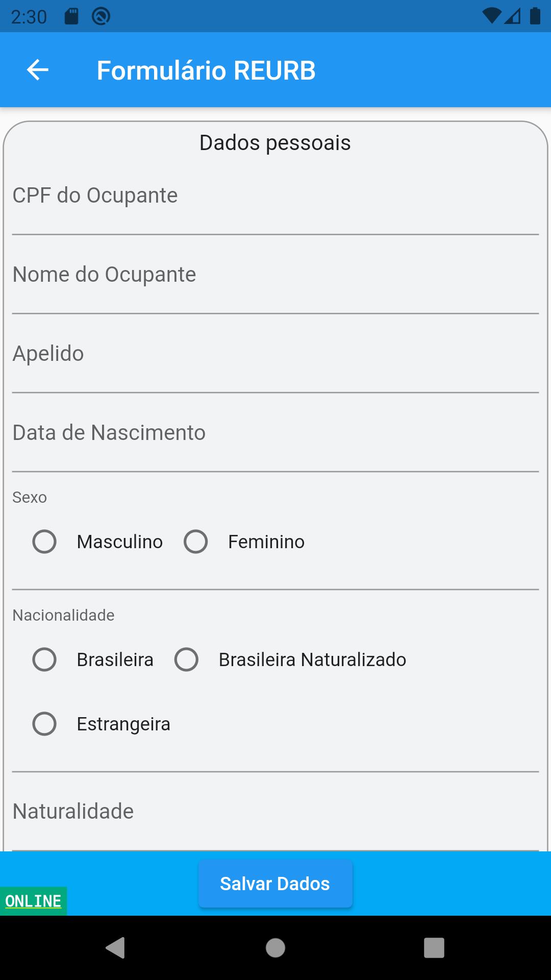The height and width of the screenshot is (980, 551).
Task: Tap the battery icon in status bar
Action: (535, 16)
